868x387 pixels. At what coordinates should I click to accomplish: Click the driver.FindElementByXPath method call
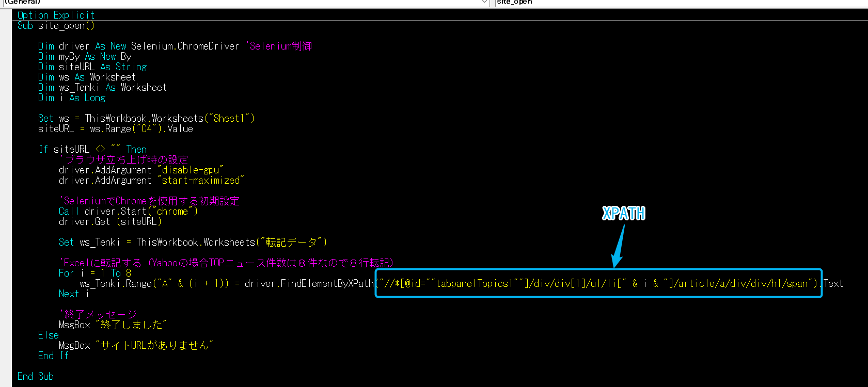click(309, 283)
